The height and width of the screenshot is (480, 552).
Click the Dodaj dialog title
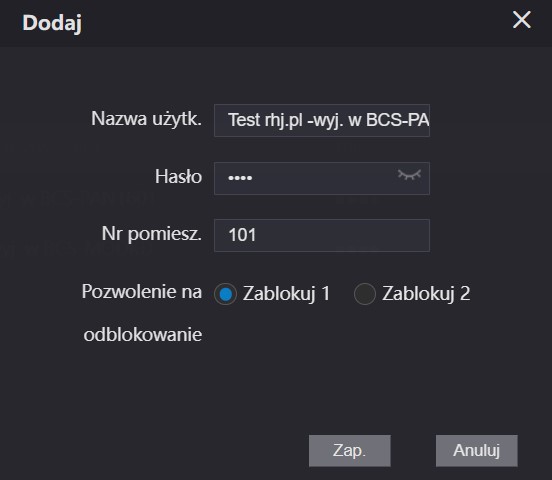[x=52, y=23]
